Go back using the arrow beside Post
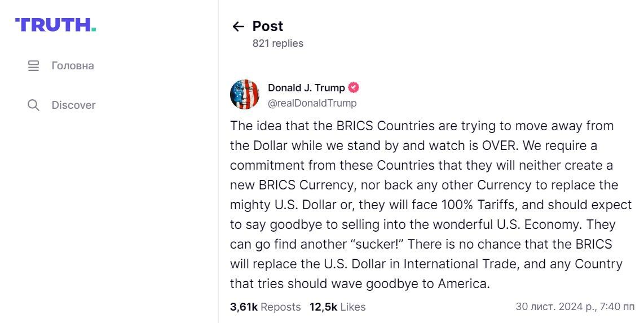 coord(238,26)
